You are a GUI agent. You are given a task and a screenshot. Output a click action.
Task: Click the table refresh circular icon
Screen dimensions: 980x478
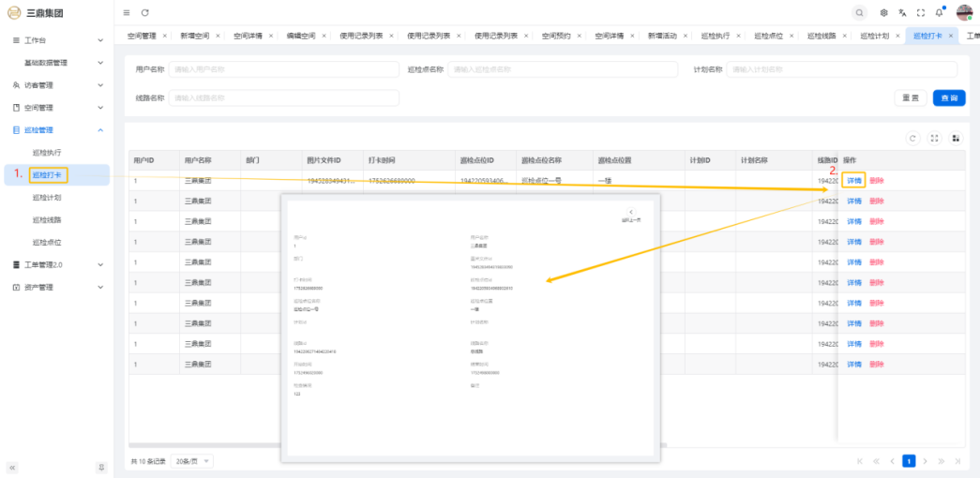tap(912, 138)
